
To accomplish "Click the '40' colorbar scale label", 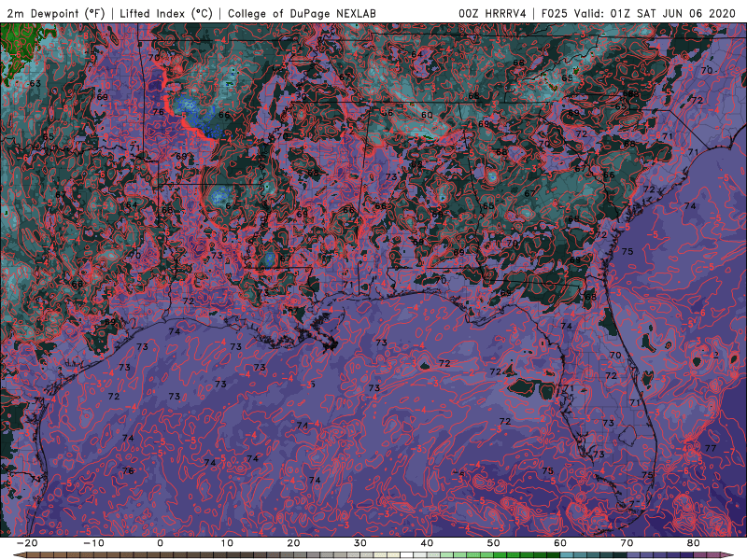I will coord(427,543).
